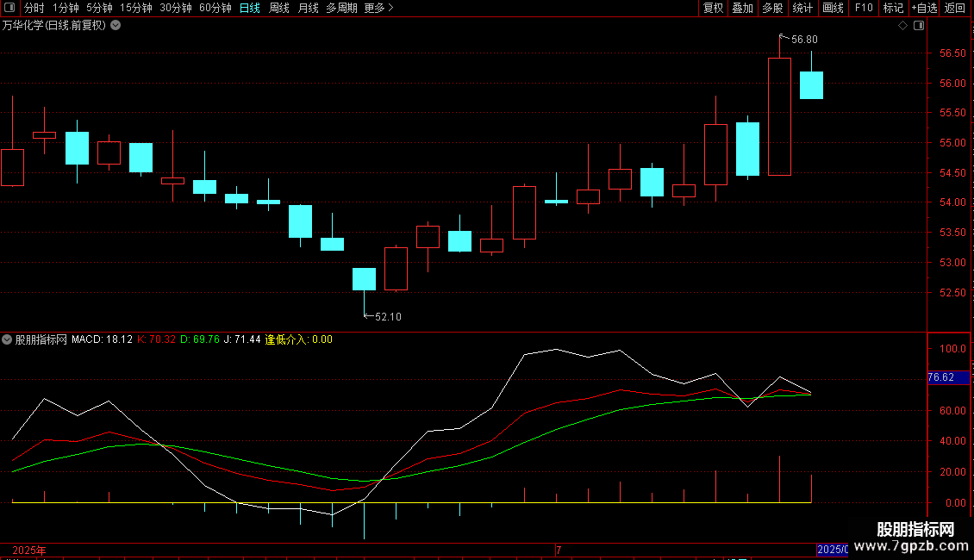This screenshot has height=560, width=974.
Task: Click the cyan candle with 52.10 low
Action: [x=364, y=279]
